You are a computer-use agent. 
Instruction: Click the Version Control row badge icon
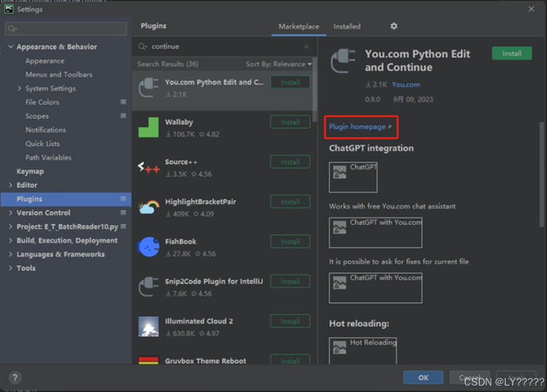[123, 212]
